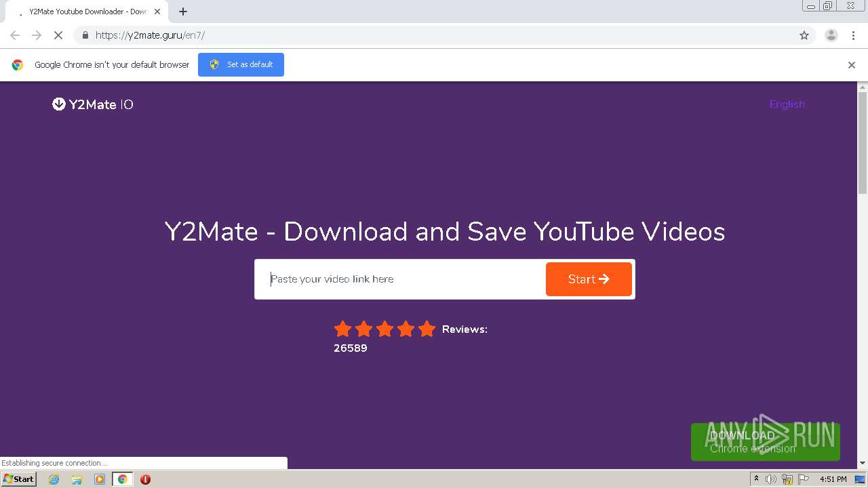Bookmark this page with star icon

[x=804, y=35]
